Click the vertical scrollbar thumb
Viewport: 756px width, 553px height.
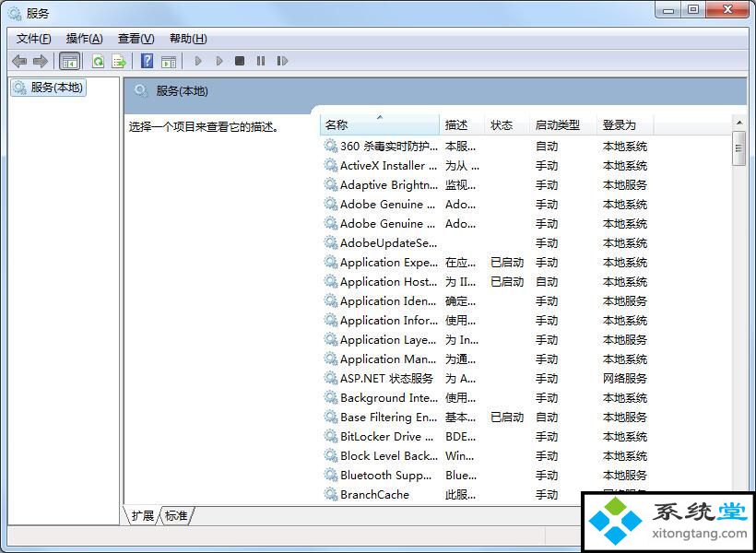(x=739, y=149)
